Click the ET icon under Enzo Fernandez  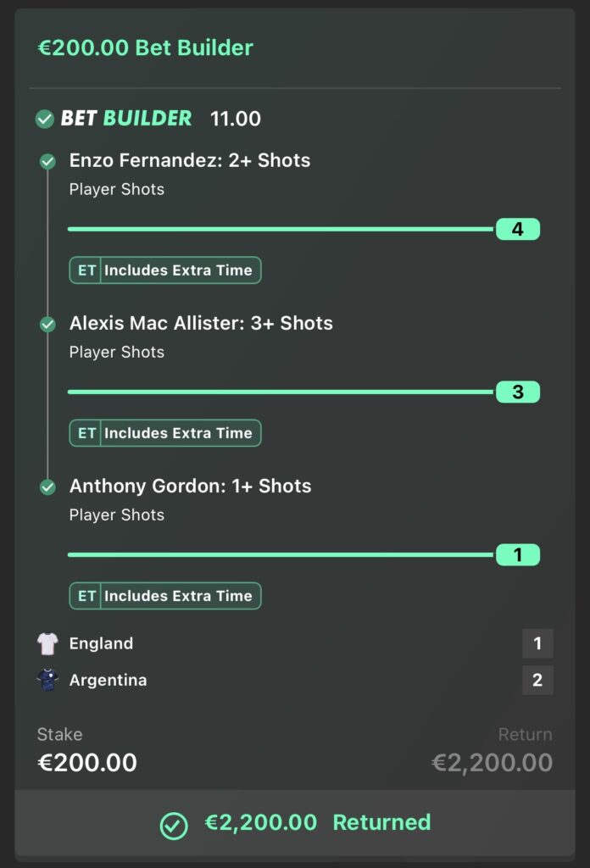tap(86, 270)
